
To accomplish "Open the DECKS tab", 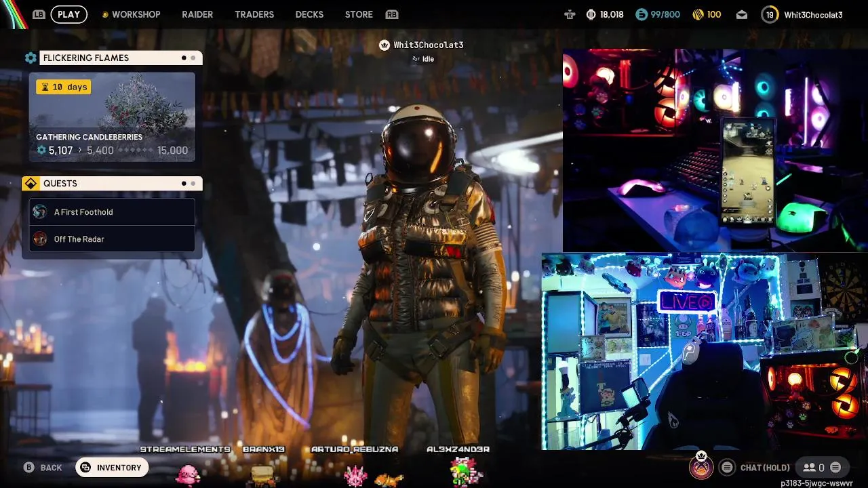I will click(309, 14).
